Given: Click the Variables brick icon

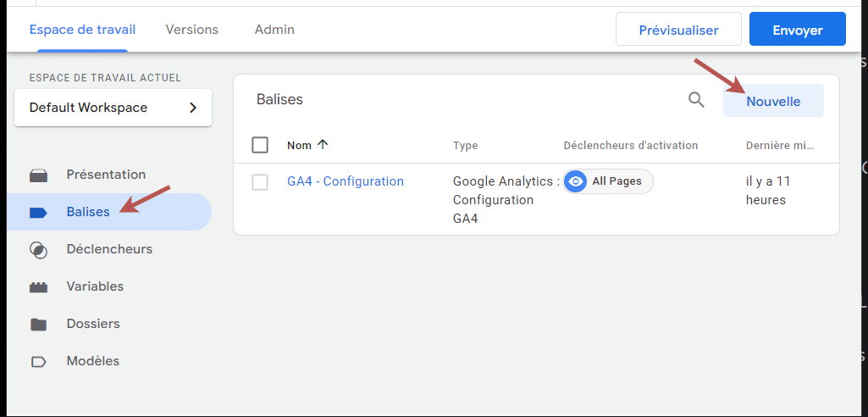Looking at the screenshot, I should (38, 287).
